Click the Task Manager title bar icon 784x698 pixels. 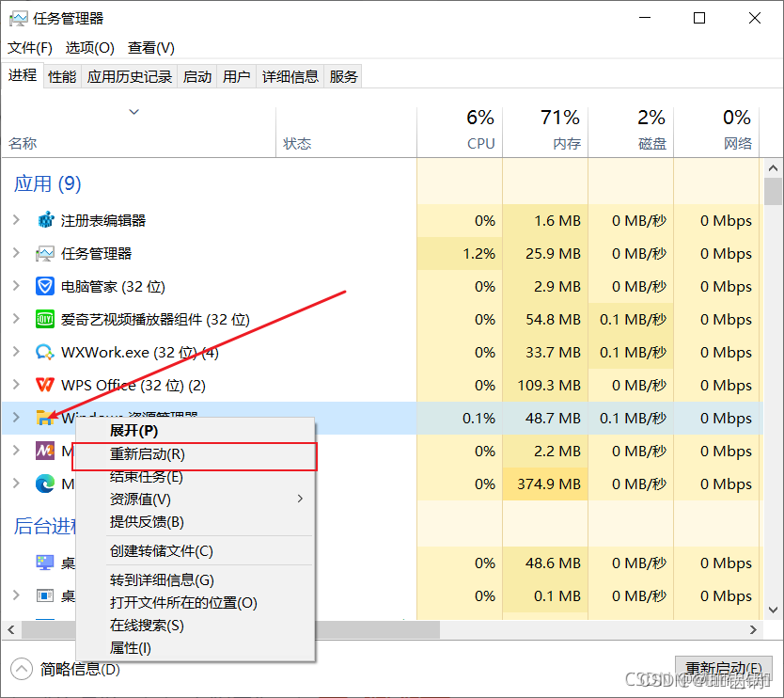coord(18,18)
